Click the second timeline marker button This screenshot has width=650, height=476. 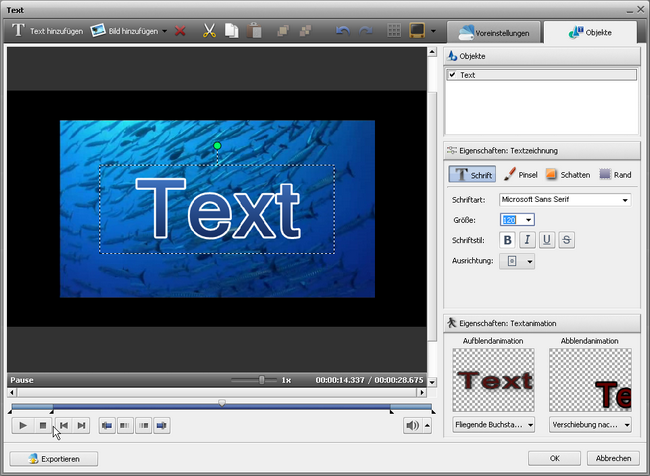[x=125, y=425]
